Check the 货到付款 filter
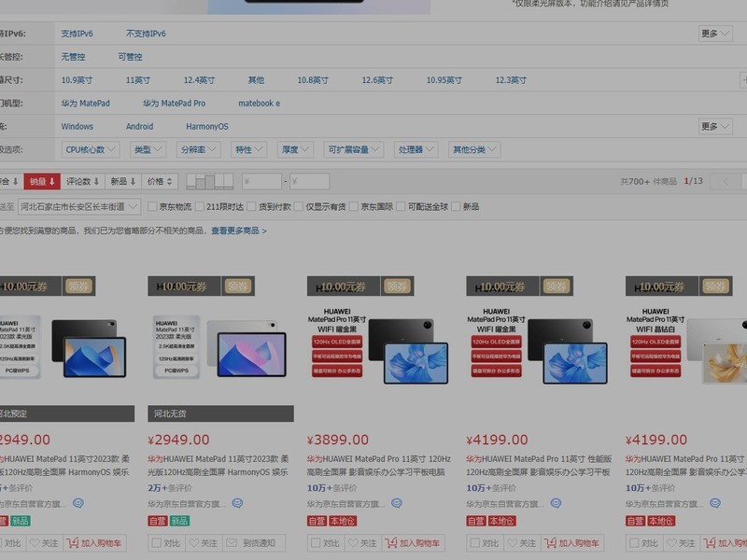Image resolution: width=747 pixels, height=560 pixels. tap(251, 206)
